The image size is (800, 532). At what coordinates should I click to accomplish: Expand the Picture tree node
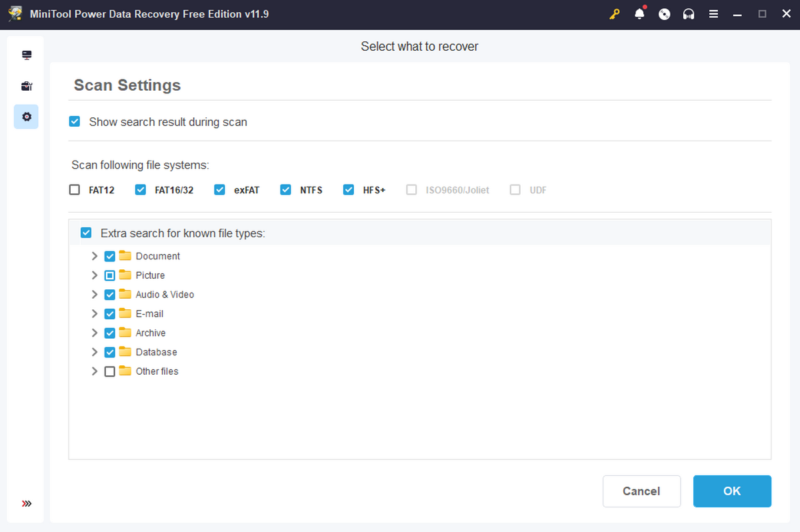(x=95, y=275)
